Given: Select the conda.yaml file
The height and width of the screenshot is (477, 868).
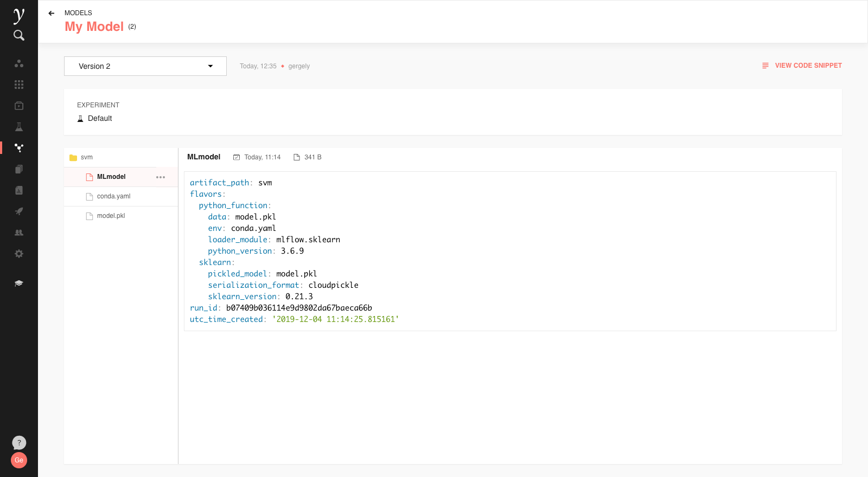Looking at the screenshot, I should (x=113, y=196).
